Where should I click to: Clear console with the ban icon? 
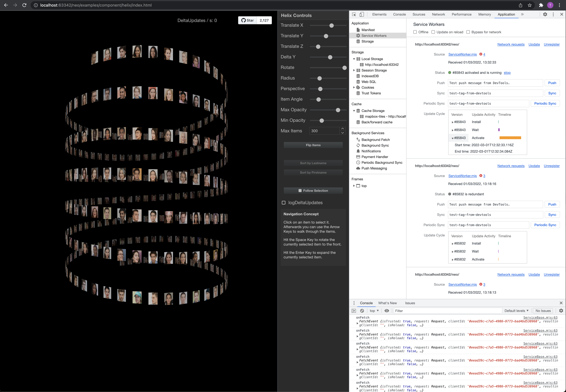pos(362,311)
